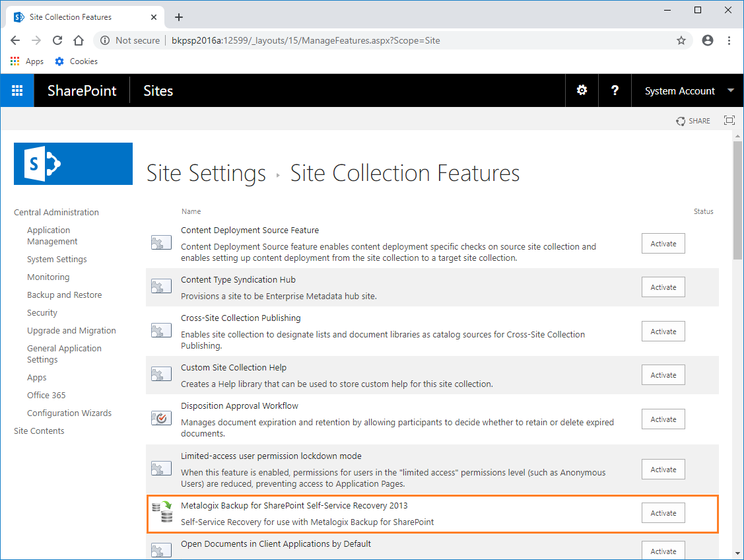This screenshot has height=560, width=744.
Task: Open Office 365 in sidebar
Action: coord(46,395)
